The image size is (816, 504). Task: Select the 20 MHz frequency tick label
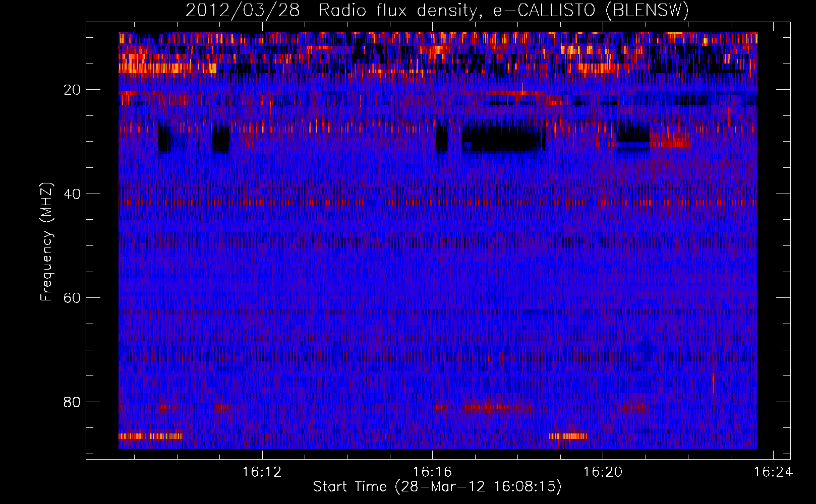coord(72,90)
